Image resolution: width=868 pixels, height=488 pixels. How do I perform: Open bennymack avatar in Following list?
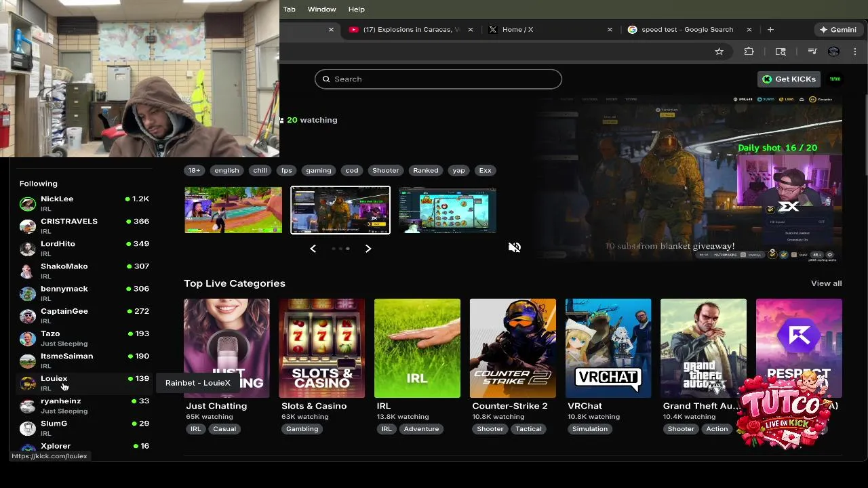pyautogui.click(x=28, y=293)
